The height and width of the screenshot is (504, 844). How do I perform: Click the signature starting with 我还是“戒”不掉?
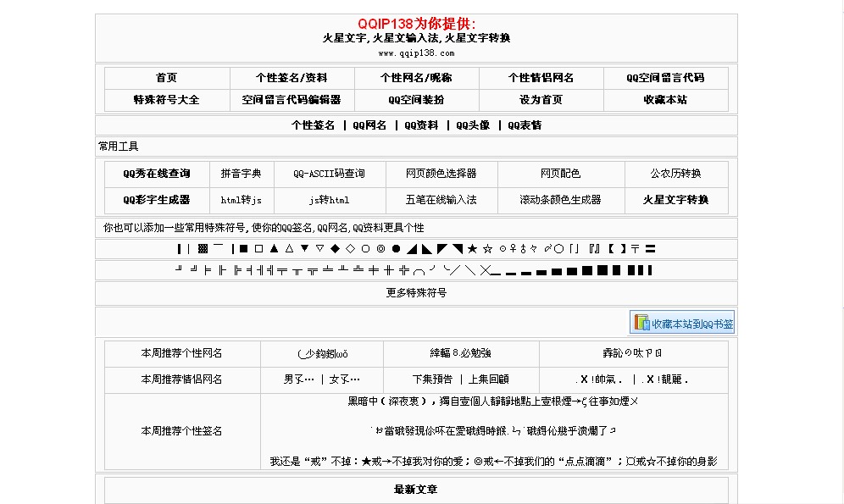pos(493,461)
